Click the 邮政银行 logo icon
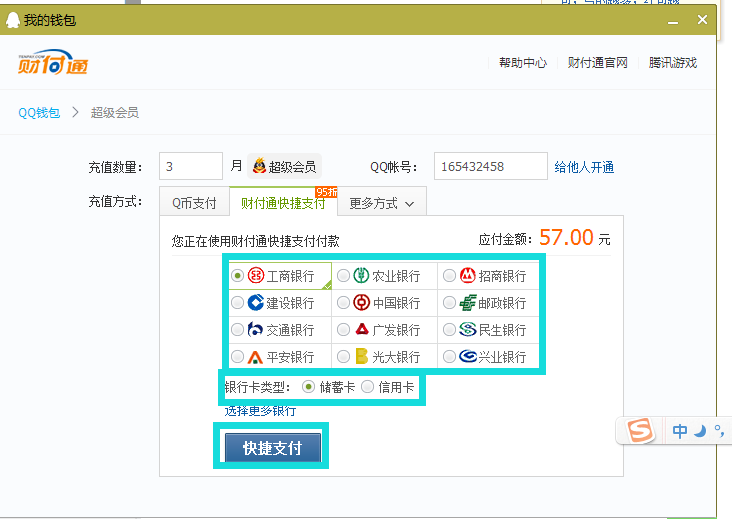732x519 pixels. coord(467,302)
